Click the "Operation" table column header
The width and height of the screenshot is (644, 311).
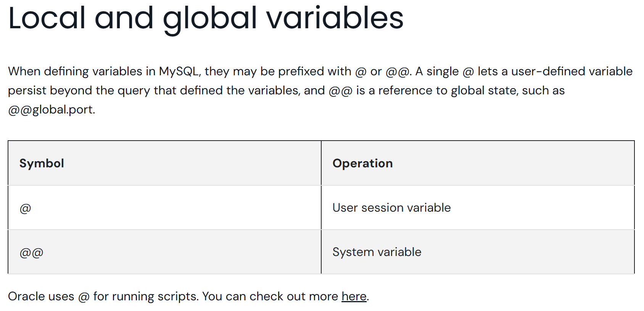pyautogui.click(x=362, y=164)
